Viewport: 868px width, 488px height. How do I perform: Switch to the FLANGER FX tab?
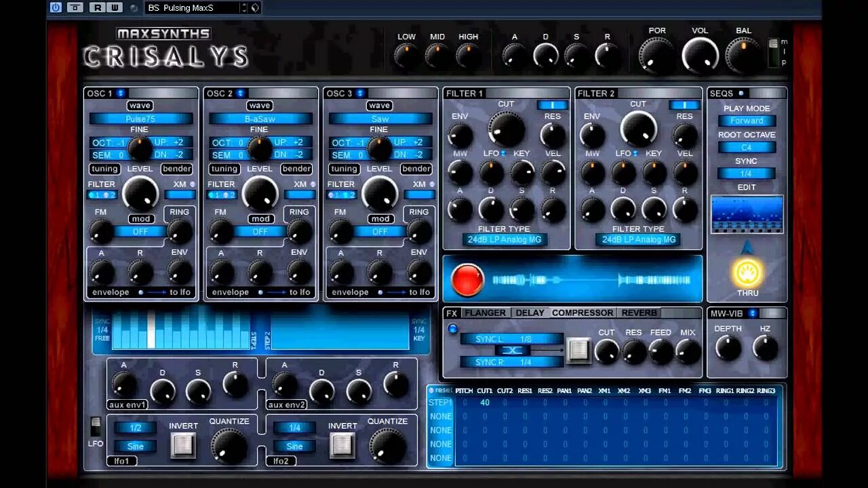pos(485,313)
